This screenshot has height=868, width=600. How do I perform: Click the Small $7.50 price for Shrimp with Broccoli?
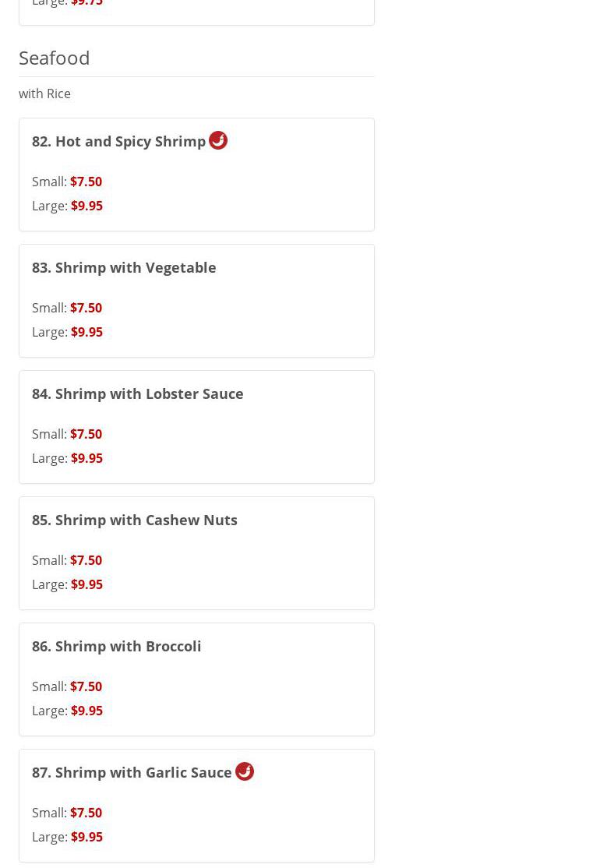(86, 686)
